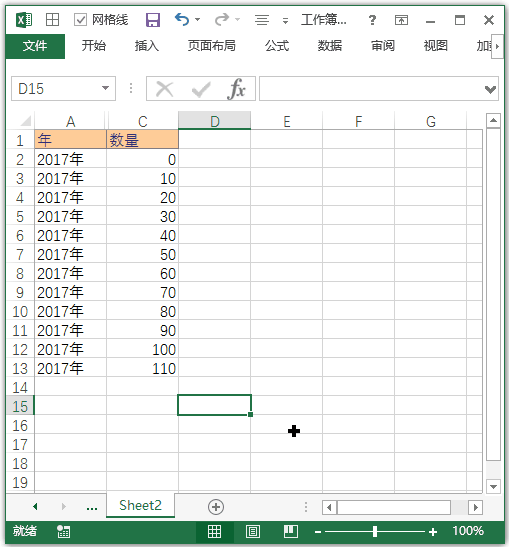Go to next sheet with the right tab arrow
509x547 pixels.
click(63, 506)
